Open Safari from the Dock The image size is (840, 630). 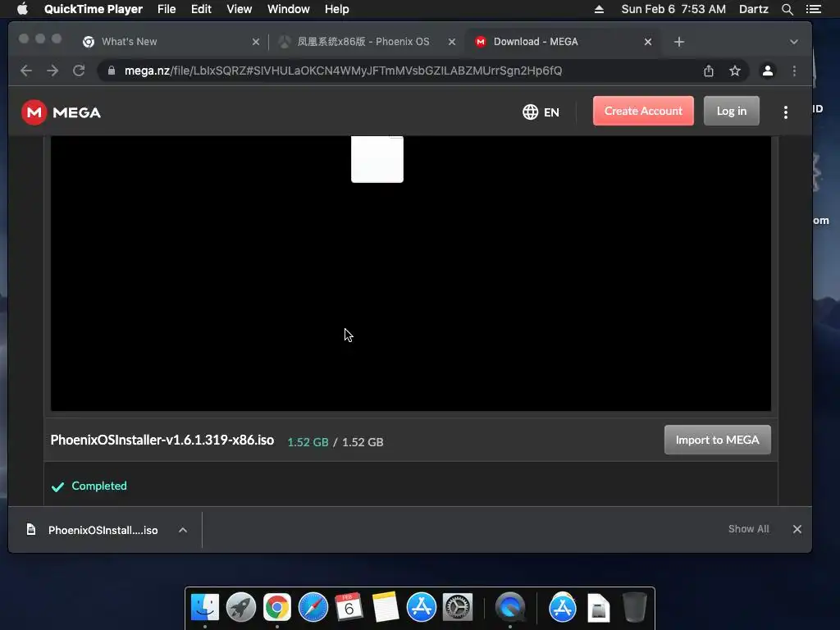tap(313, 608)
